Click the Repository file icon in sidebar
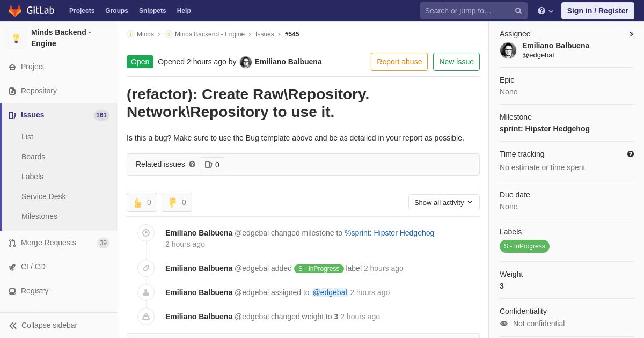The height and width of the screenshot is (338, 644). [x=12, y=91]
